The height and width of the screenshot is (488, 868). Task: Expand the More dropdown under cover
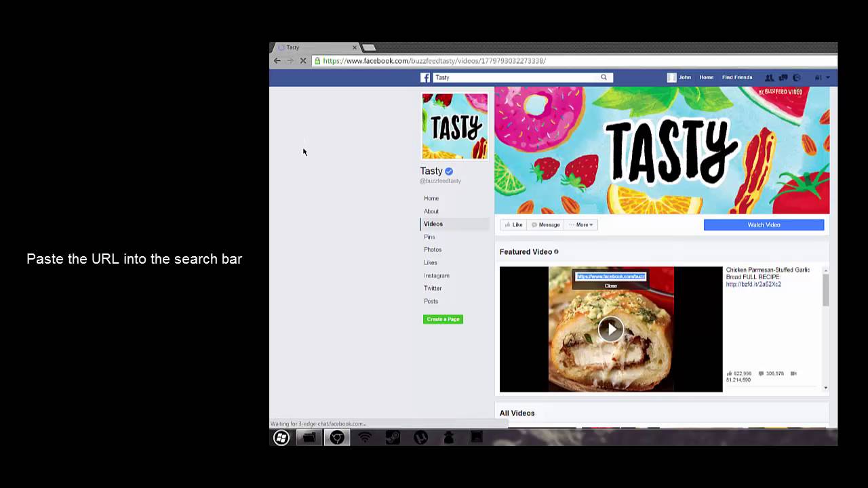(581, 225)
